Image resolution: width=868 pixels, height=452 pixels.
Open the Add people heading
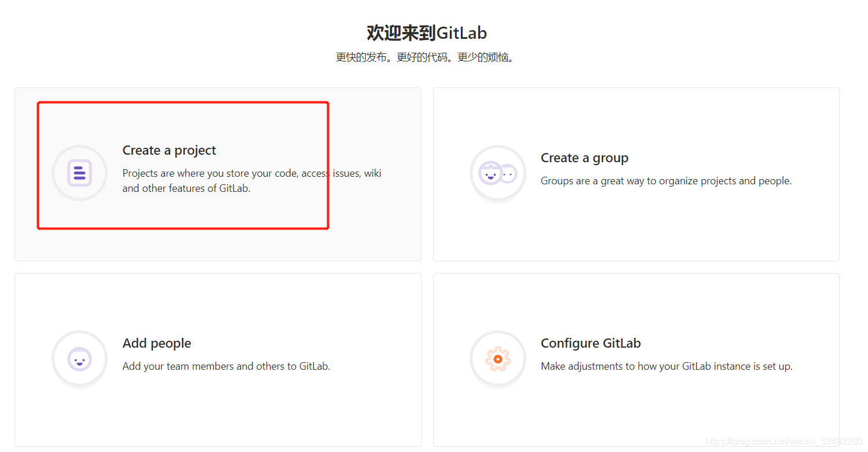pos(157,343)
